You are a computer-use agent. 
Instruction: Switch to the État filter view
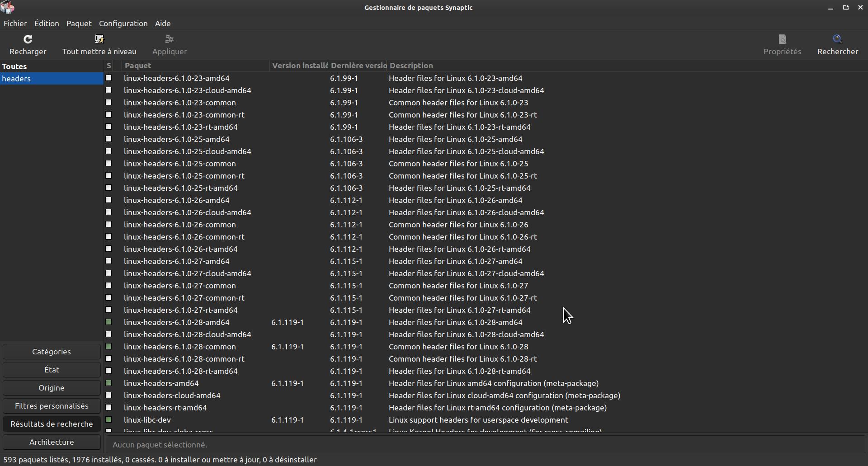[x=52, y=370]
